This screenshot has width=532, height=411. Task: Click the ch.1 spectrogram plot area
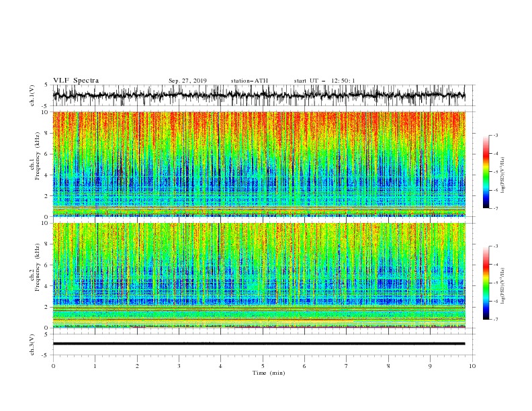tap(259, 164)
